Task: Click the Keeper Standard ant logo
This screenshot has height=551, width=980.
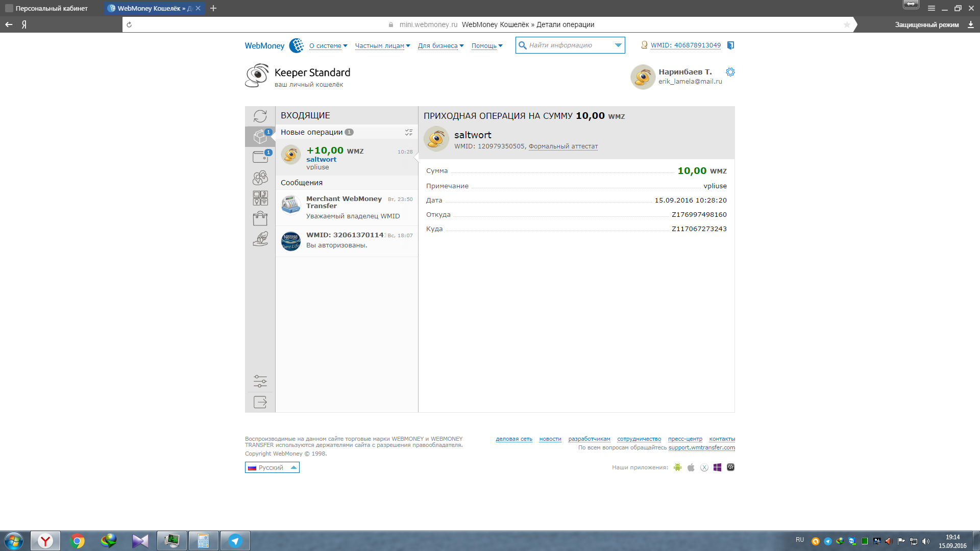Action: coord(257,76)
